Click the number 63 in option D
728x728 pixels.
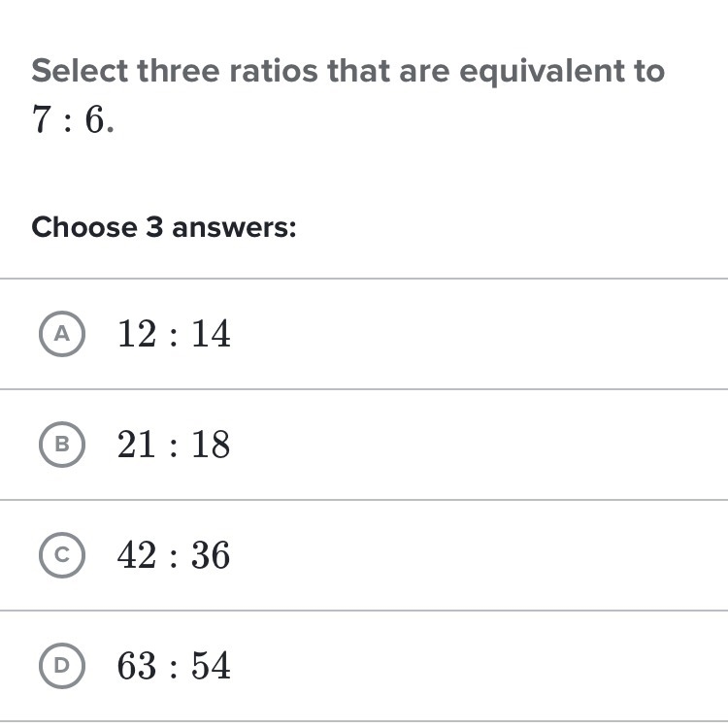click(137, 665)
